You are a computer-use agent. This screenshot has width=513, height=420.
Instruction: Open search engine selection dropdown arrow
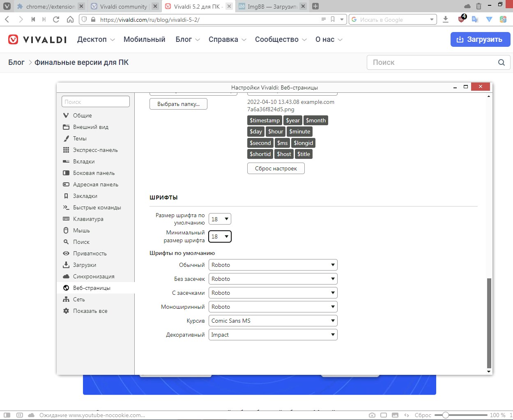pos(432,19)
